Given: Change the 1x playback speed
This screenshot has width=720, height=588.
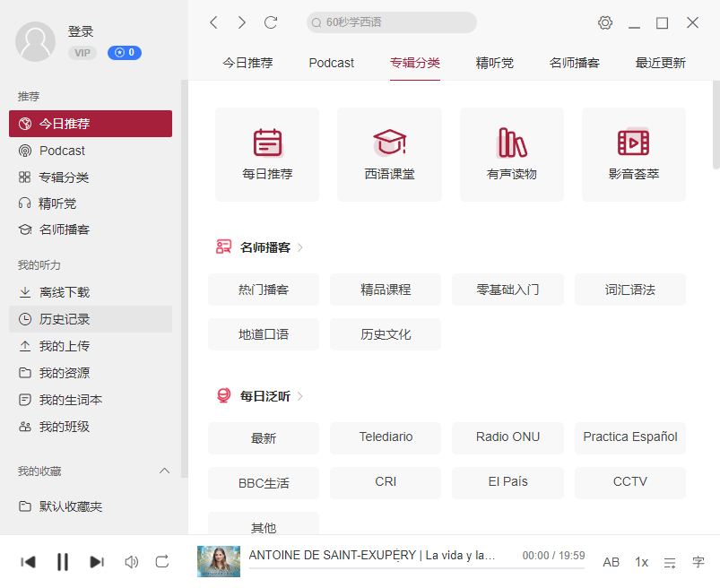Looking at the screenshot, I should (x=641, y=562).
